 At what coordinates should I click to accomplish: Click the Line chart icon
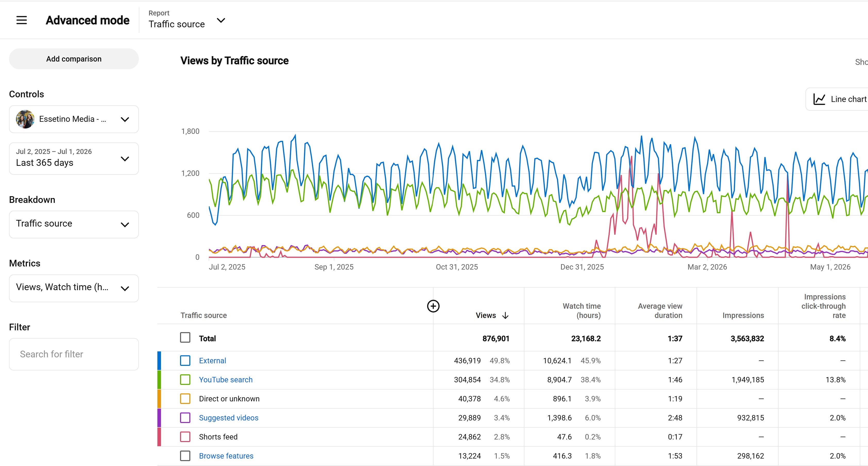pos(819,99)
